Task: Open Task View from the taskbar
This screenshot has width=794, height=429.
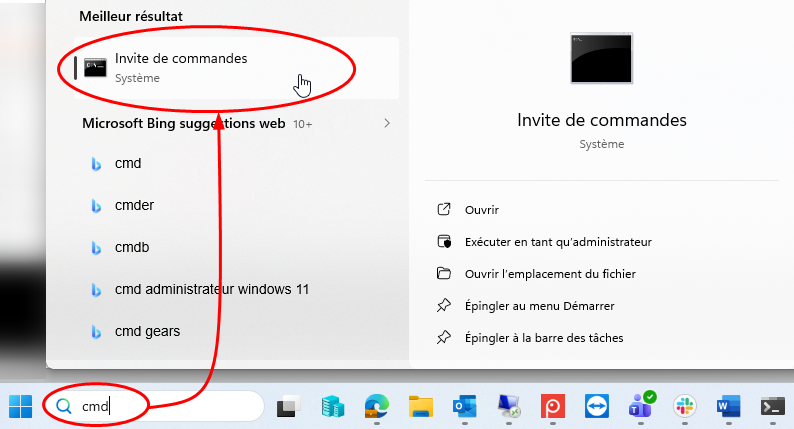Action: point(289,406)
